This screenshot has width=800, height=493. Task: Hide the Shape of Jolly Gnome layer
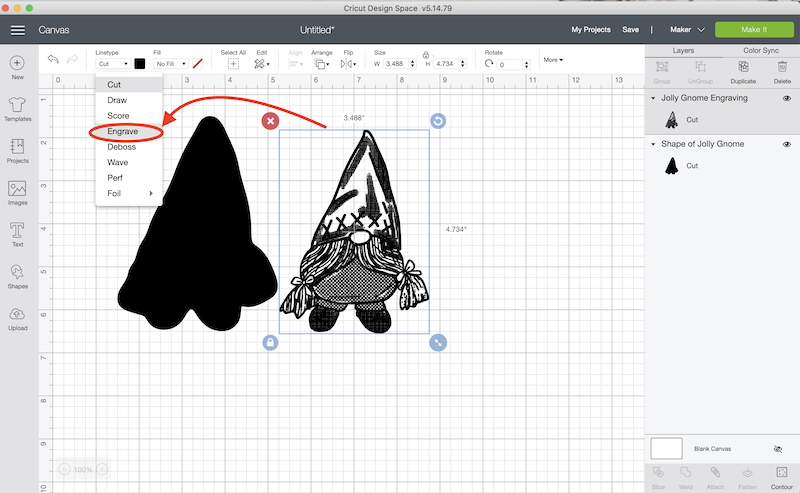(x=787, y=144)
